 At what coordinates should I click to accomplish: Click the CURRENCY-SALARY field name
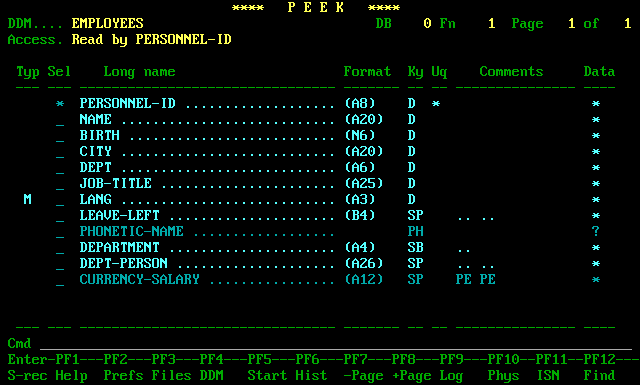[140, 279]
